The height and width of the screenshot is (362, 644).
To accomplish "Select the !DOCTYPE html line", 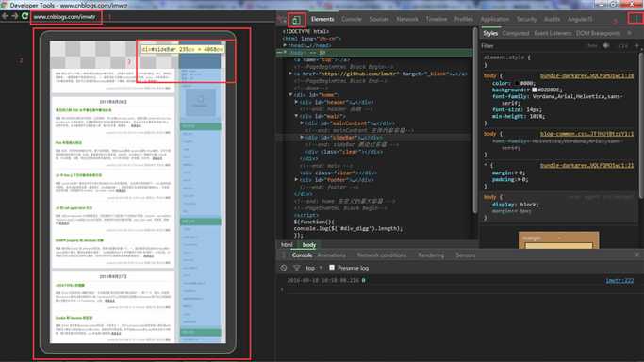I will point(306,31).
